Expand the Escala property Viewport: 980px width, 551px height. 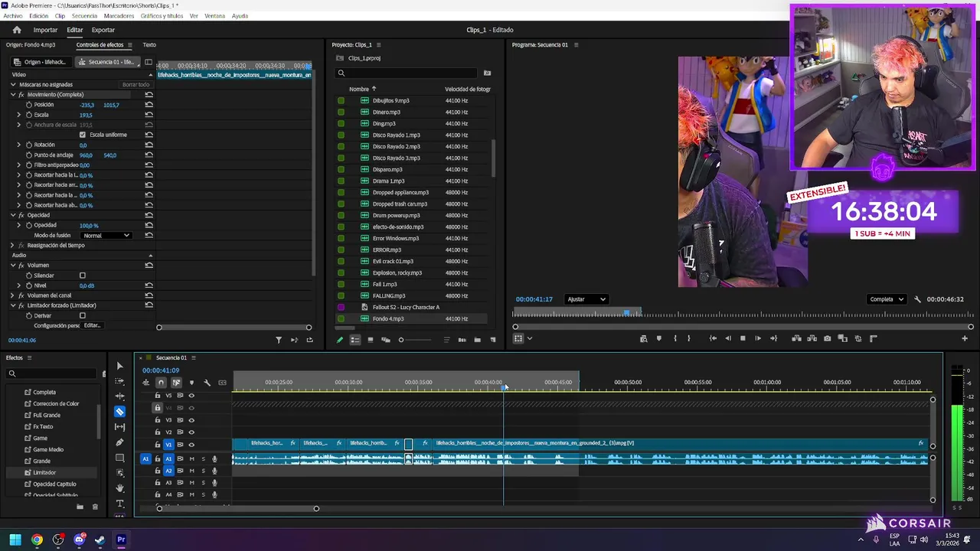coord(18,115)
